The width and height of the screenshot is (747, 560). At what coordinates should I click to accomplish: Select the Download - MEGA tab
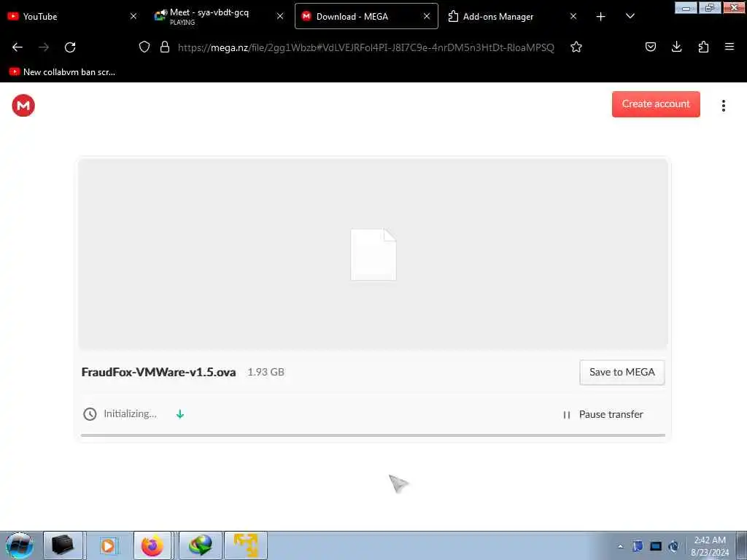(366, 16)
